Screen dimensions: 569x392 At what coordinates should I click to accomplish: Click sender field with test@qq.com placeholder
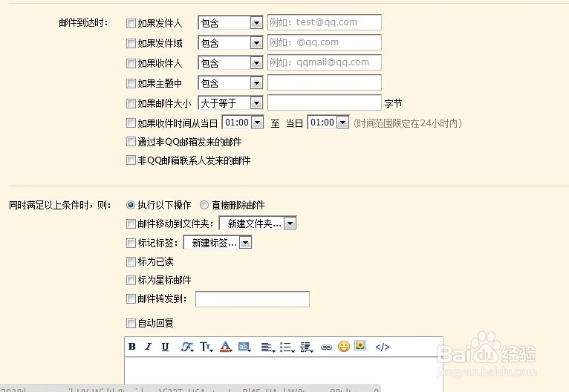pos(325,22)
